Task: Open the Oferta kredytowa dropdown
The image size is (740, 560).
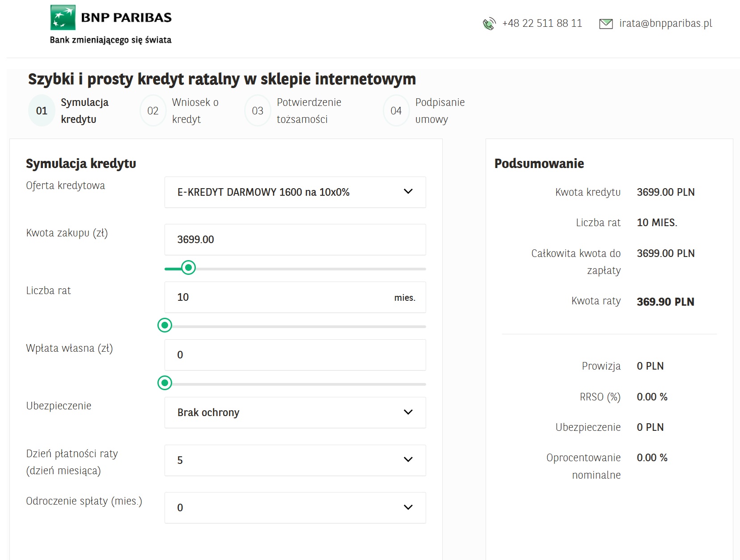Action: pos(295,192)
